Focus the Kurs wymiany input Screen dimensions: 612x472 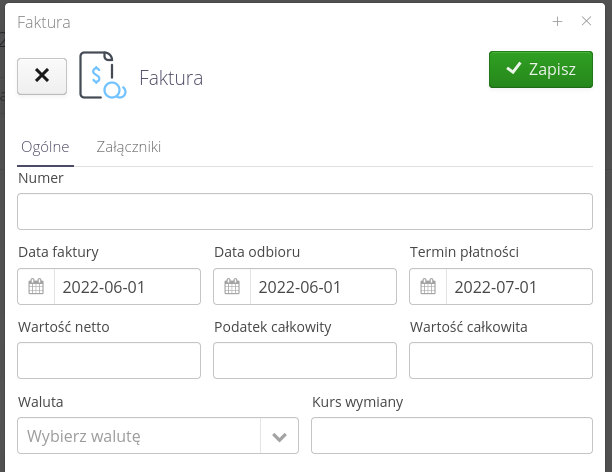[452, 436]
